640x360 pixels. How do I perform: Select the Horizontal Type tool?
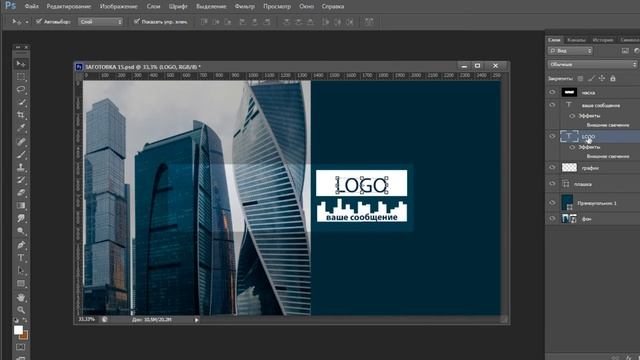[20, 258]
